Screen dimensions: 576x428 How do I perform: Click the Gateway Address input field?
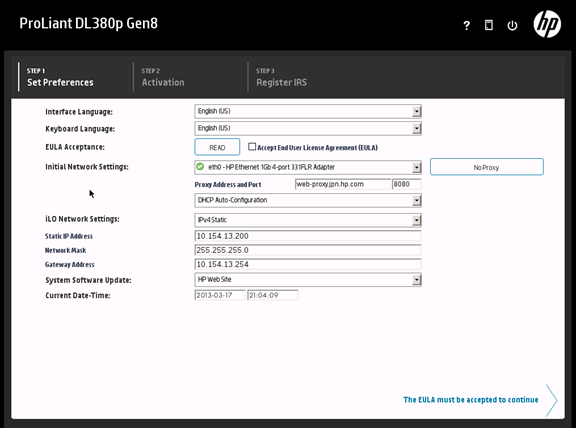(308, 264)
